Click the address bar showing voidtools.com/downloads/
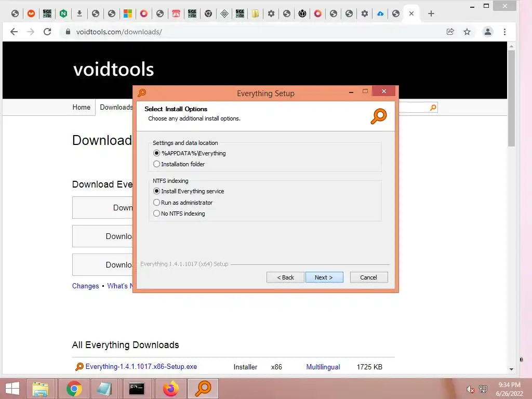The height and width of the screenshot is (399, 532). (119, 32)
